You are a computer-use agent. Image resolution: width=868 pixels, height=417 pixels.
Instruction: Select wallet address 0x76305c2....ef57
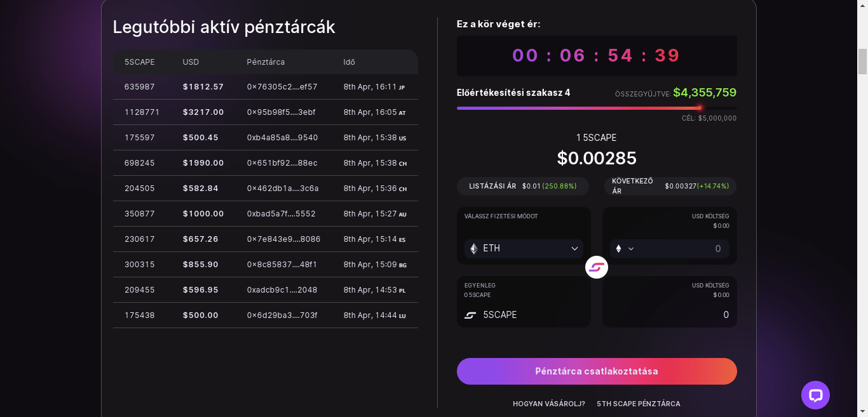(282, 87)
